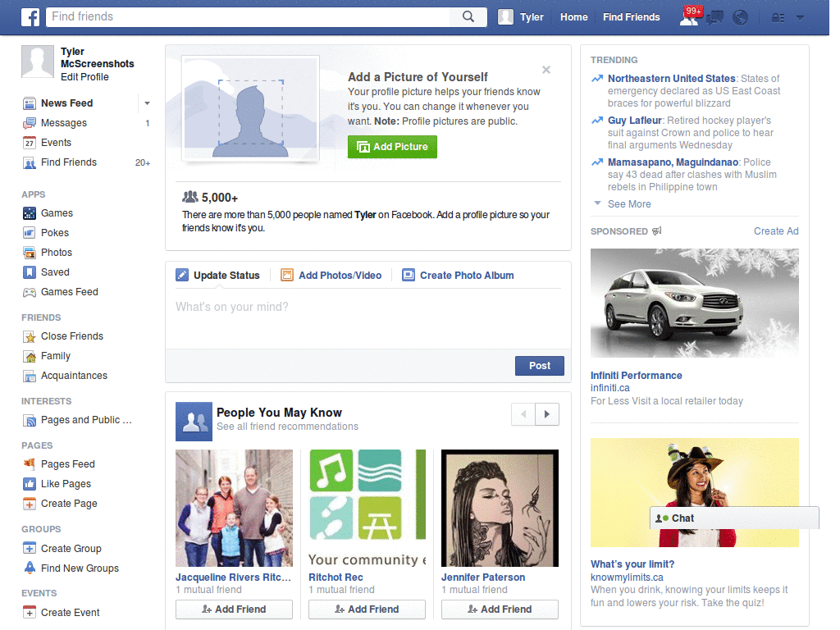
Task: Open friend requests icon with 99+ badge
Action: coord(689,17)
